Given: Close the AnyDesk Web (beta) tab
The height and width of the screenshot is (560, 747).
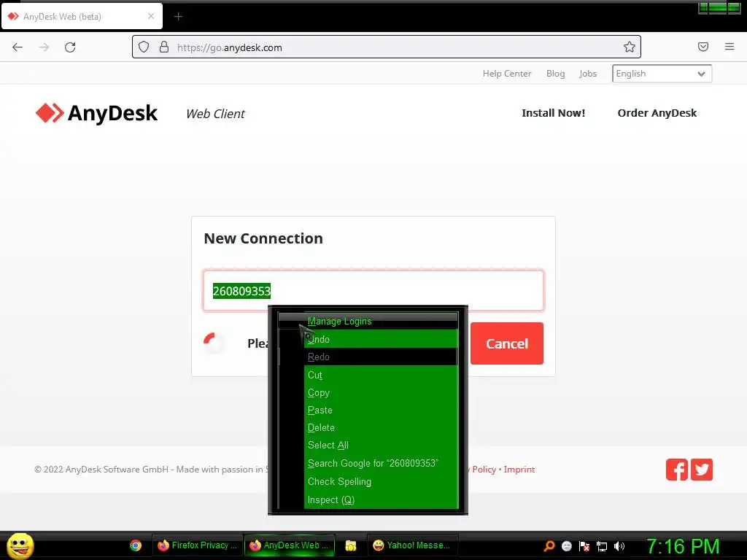Looking at the screenshot, I should coord(151,16).
